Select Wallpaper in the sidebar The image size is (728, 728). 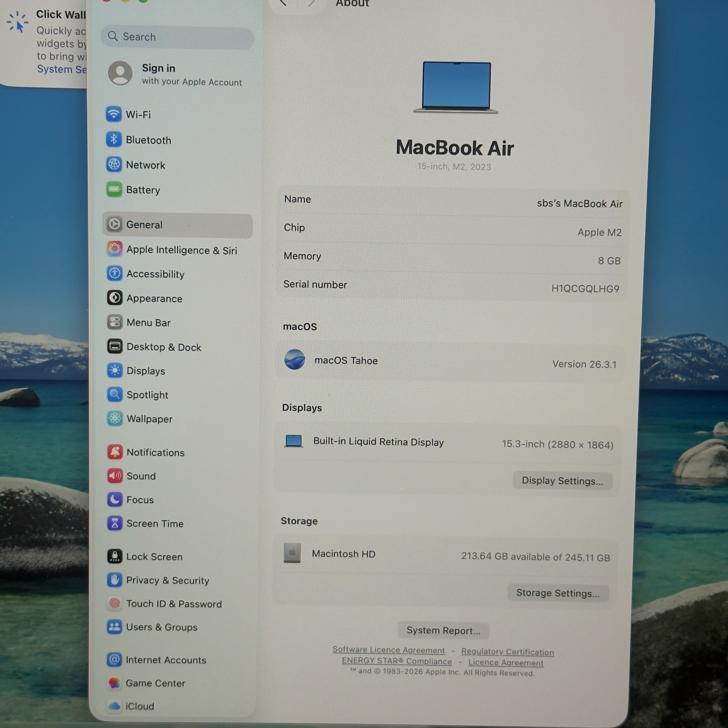(x=177, y=419)
